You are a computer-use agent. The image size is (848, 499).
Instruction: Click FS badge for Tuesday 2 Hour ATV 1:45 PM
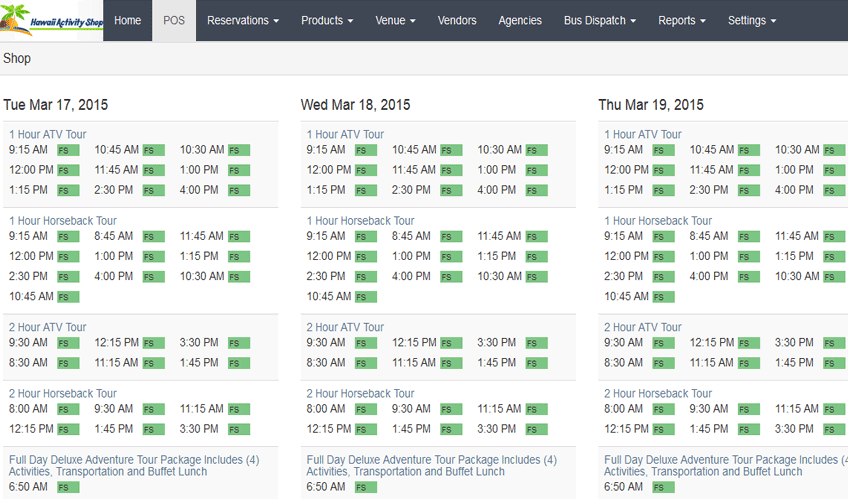click(239, 363)
